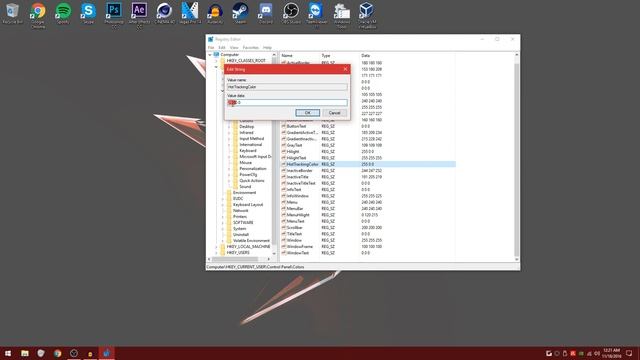This screenshot has width=640, height=360.
Task: Launch After Effects CC desktop shortcut
Action: tap(139, 15)
